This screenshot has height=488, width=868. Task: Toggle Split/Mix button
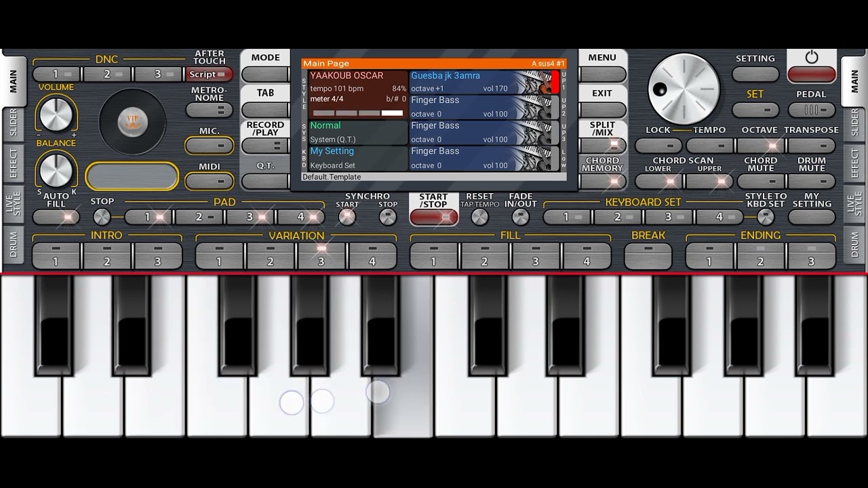pos(603,146)
